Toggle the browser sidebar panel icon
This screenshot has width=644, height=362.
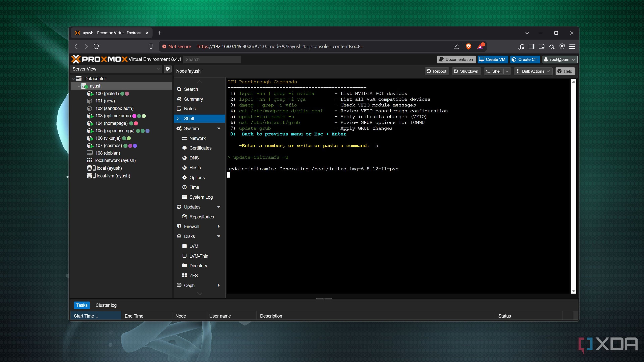[531, 46]
